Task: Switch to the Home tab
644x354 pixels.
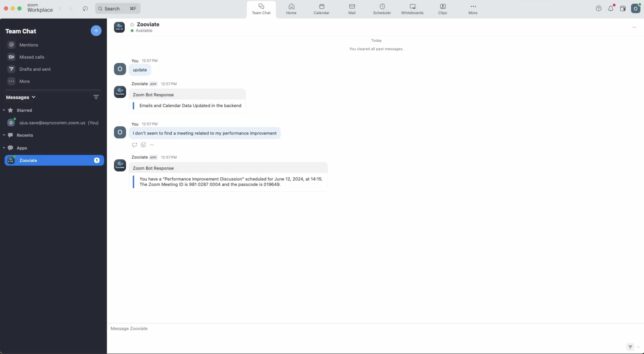Action: pos(292,9)
